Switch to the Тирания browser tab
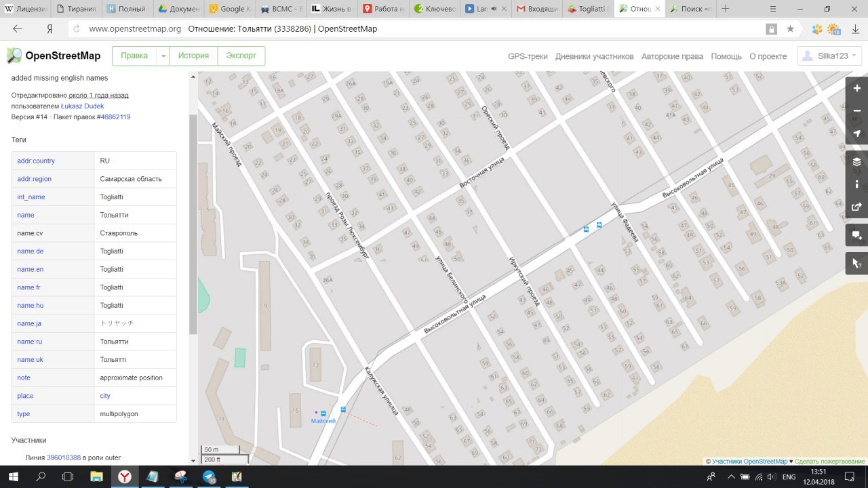The image size is (868, 488). (x=78, y=9)
